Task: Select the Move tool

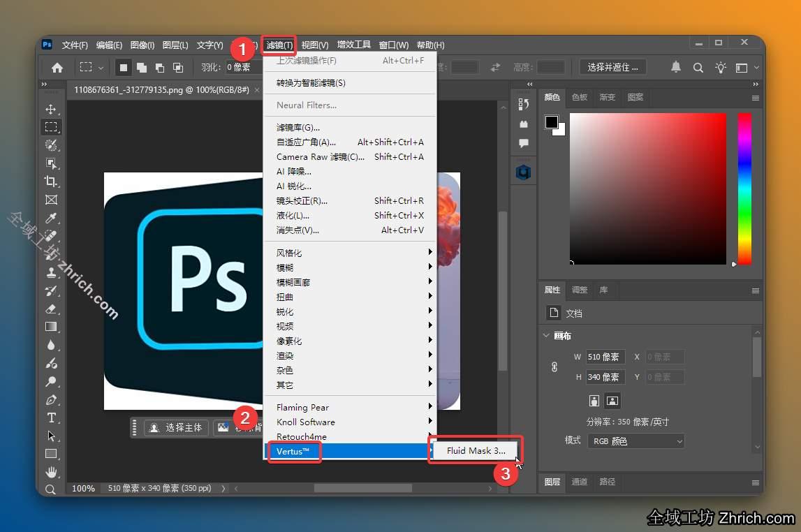Action: [50, 109]
